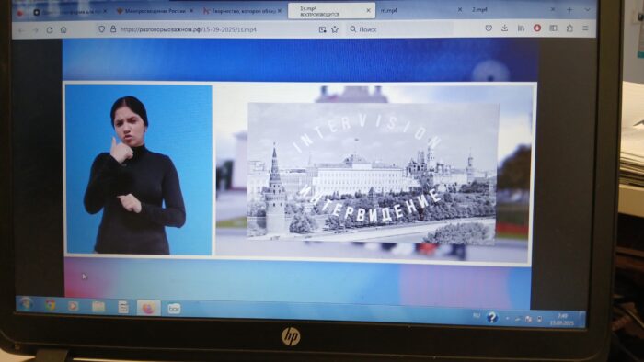Expand the list all tabs chevron
The width and height of the screenshot is (644, 362).
pos(587,9)
